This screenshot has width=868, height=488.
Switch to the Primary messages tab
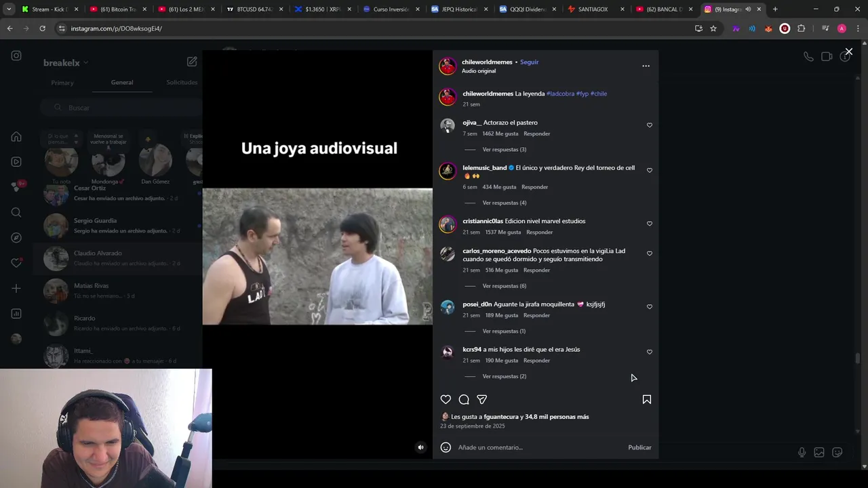[x=62, y=83]
